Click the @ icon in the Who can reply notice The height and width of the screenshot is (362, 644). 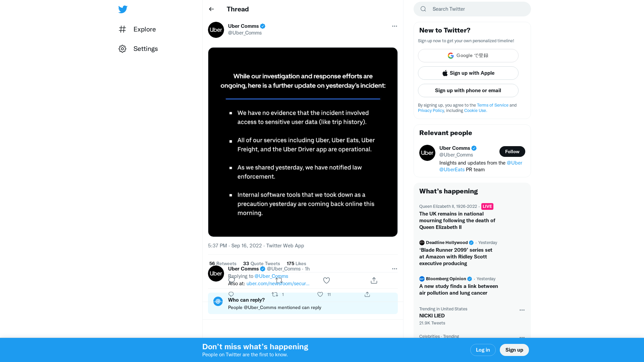[218, 301]
